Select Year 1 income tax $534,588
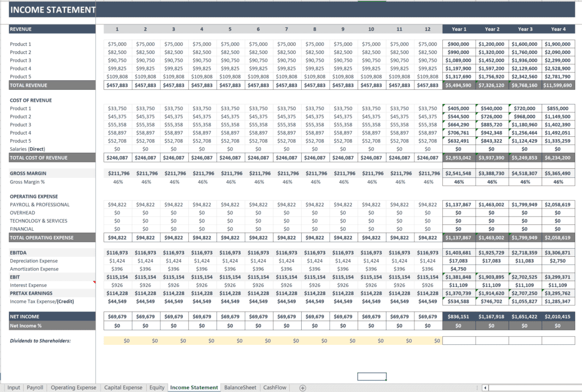Screen dimensions: 582x392 point(459,302)
